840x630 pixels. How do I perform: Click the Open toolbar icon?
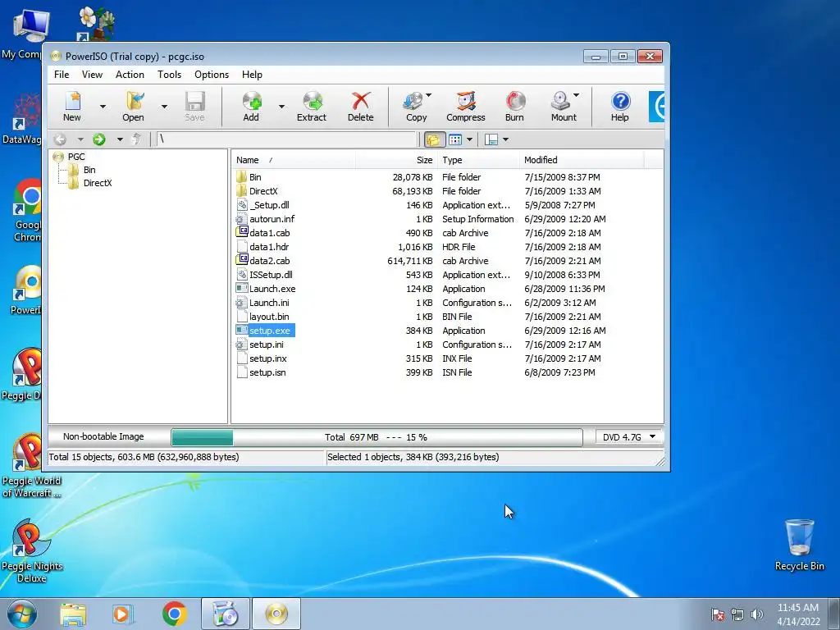click(x=133, y=107)
